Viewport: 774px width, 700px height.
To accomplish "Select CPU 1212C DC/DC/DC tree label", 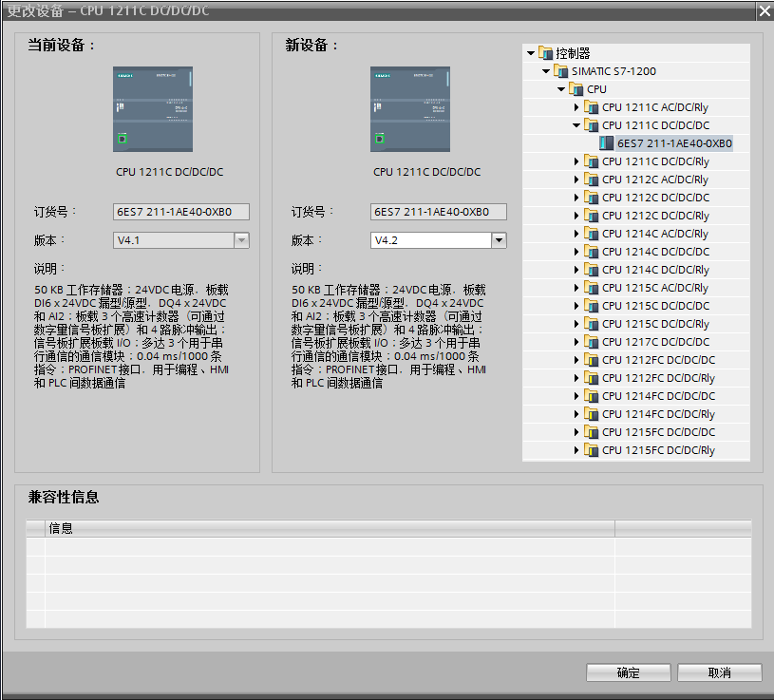I will pos(655,198).
